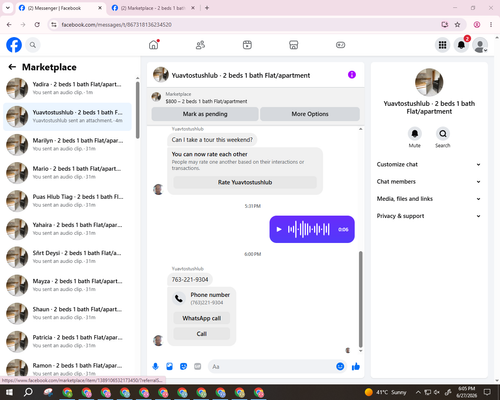Click the 763-221-9304 message bubble
Viewport: 500px width, 400px height.
190,280
